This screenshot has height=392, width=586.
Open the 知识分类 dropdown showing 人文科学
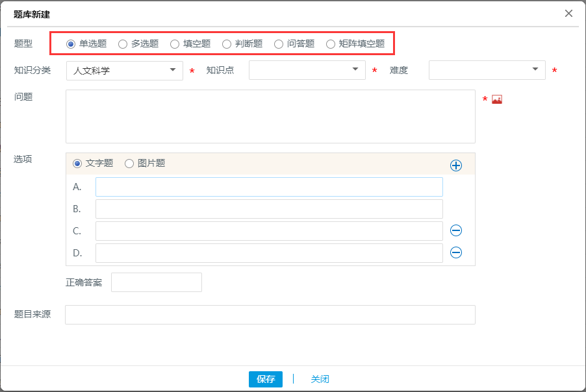pyautogui.click(x=124, y=70)
